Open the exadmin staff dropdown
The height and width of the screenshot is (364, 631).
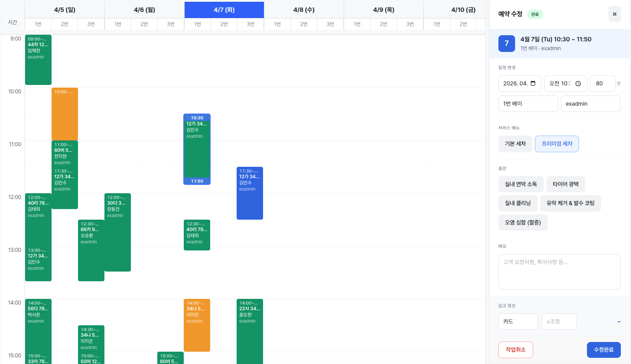[x=590, y=104]
